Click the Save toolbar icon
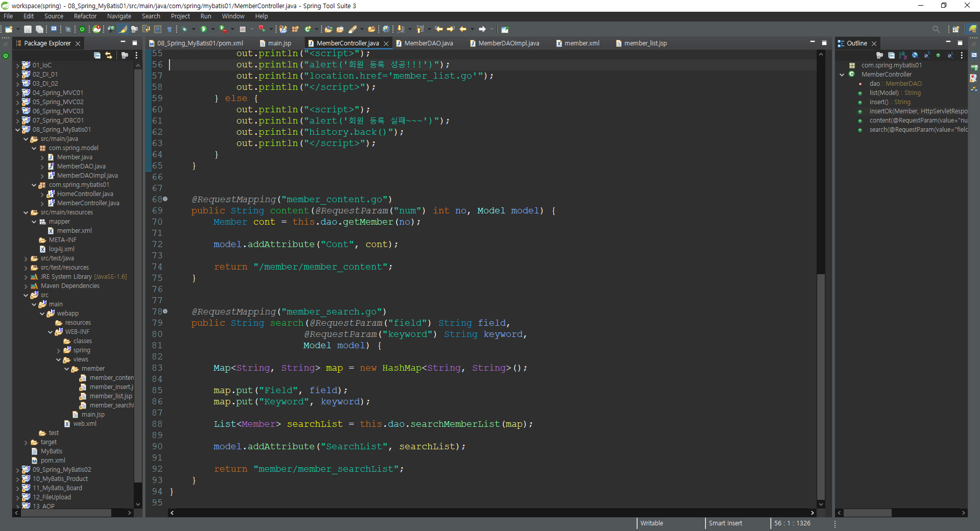 [28, 29]
